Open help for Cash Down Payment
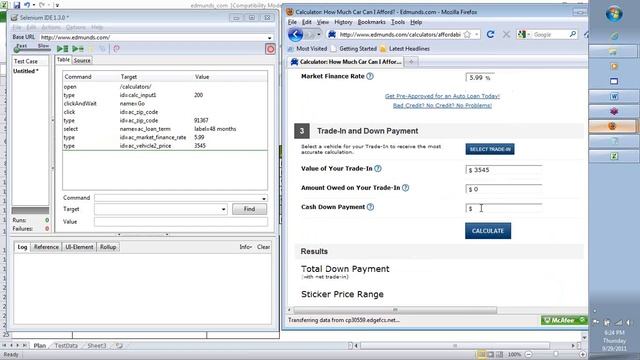 [370, 207]
